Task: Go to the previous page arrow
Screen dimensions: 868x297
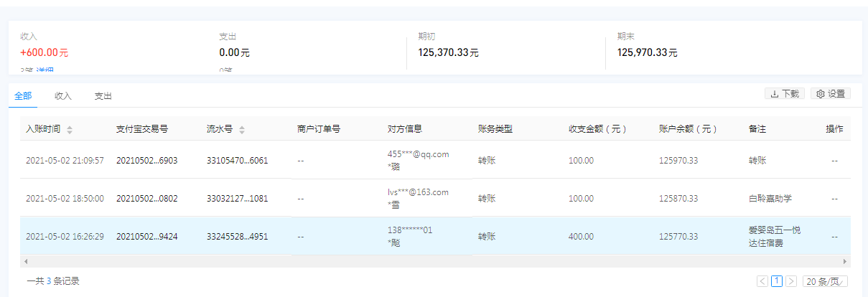Action: [762, 281]
